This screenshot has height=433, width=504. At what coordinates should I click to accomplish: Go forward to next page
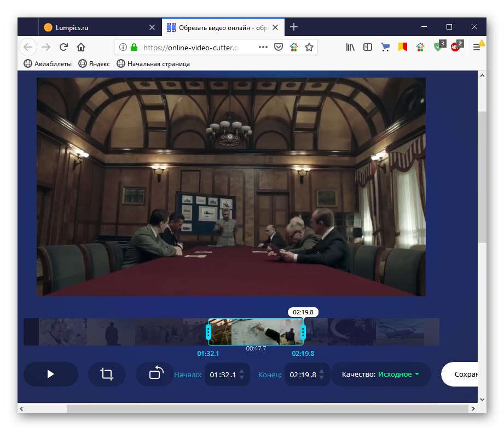(46, 47)
